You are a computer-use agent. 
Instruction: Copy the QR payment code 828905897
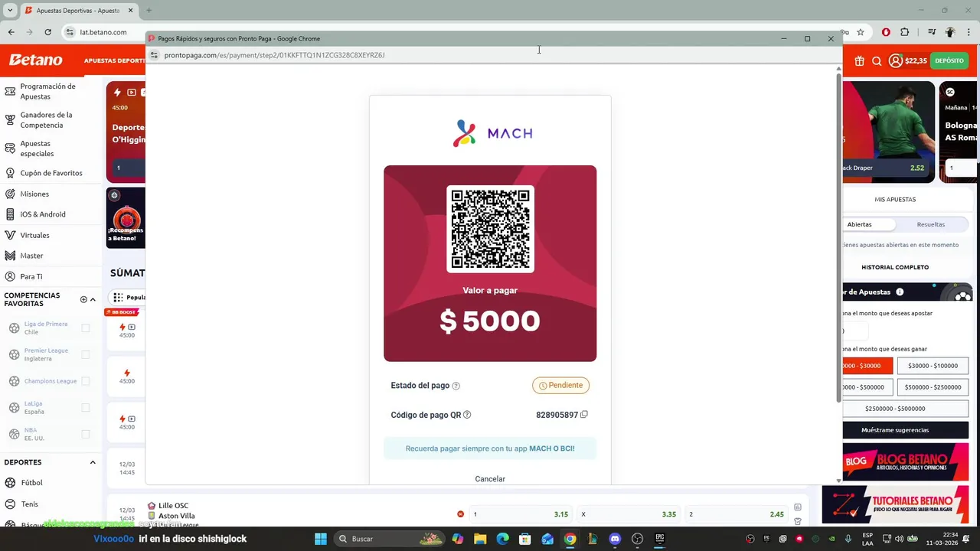[584, 415]
